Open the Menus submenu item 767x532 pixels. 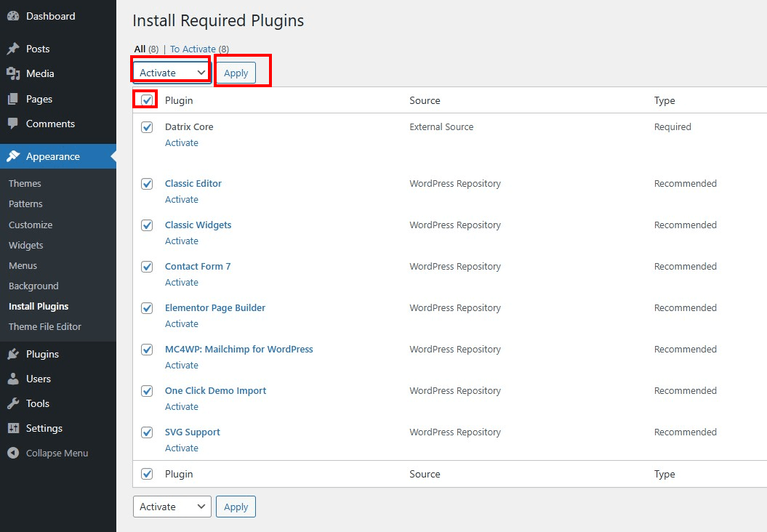(x=23, y=265)
